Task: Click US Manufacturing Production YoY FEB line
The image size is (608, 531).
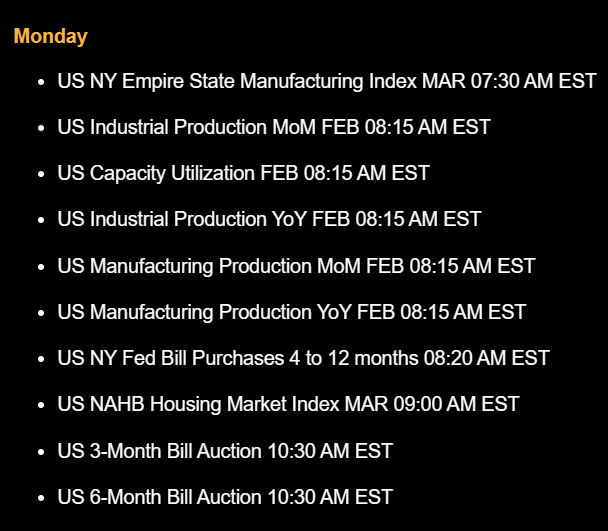Action: (x=291, y=312)
